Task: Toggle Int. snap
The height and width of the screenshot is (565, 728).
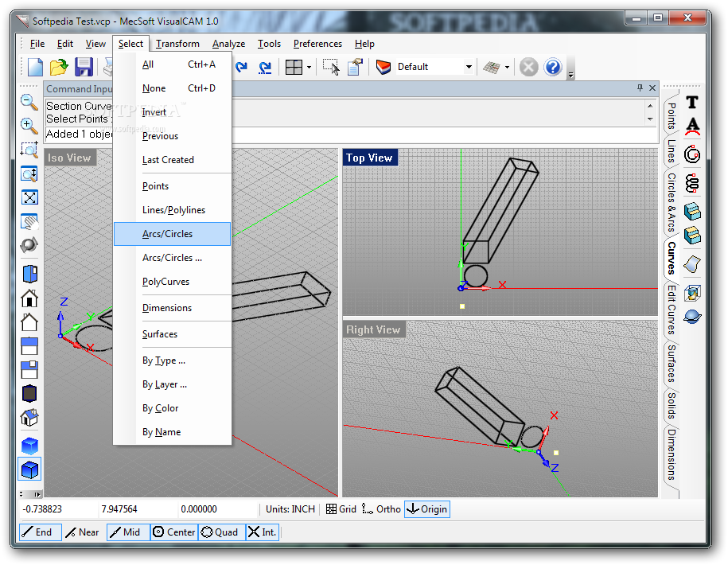Action: [262, 532]
